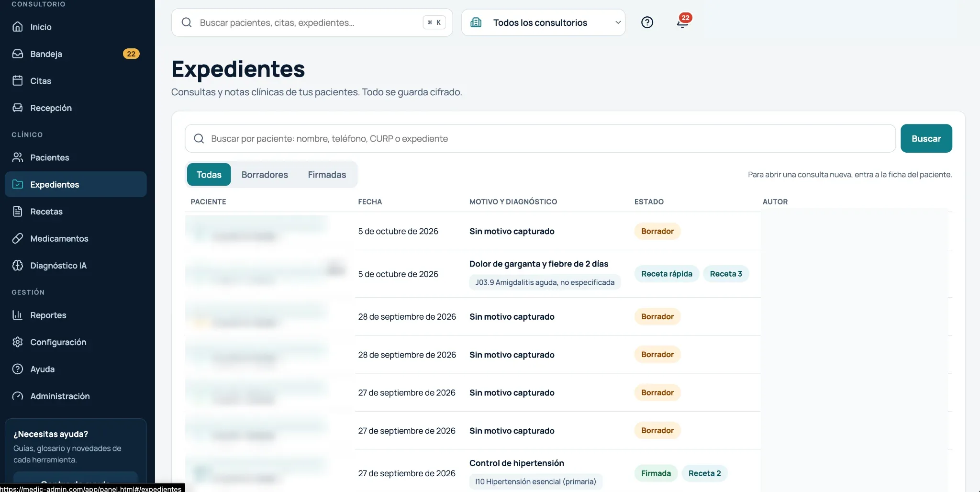Open the Inicio home icon
980x492 pixels.
click(x=18, y=27)
